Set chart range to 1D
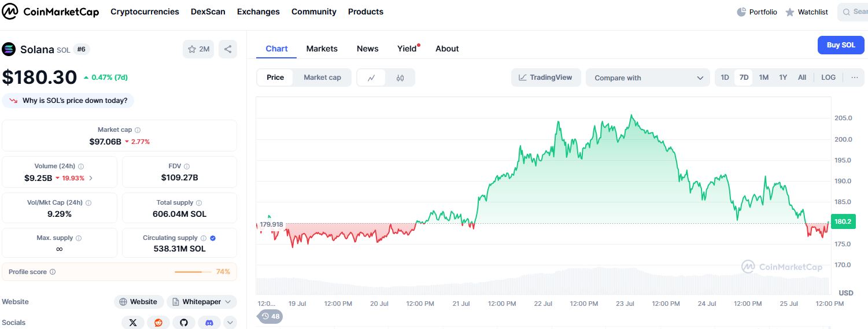Viewport: 868px width, 329px height. tap(725, 77)
